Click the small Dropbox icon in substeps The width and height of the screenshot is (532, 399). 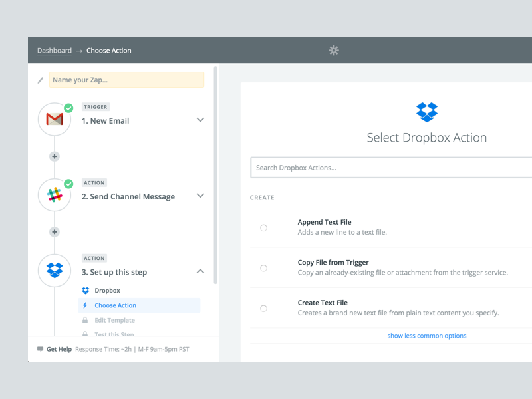point(86,291)
